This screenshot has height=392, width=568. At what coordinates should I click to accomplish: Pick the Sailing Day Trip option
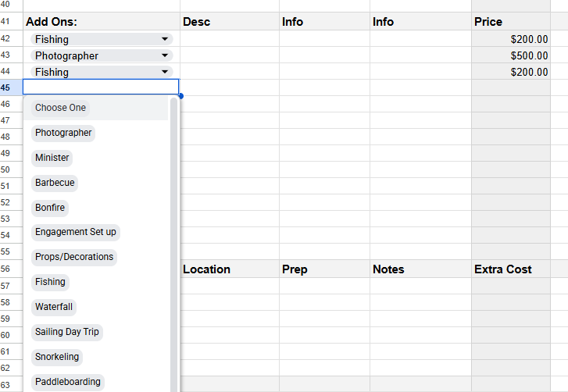pos(67,332)
